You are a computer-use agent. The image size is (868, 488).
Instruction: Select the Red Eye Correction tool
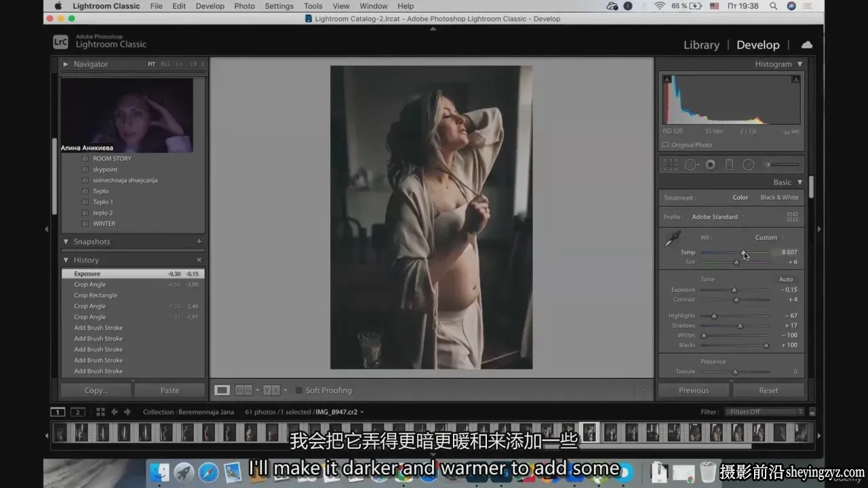tap(710, 165)
